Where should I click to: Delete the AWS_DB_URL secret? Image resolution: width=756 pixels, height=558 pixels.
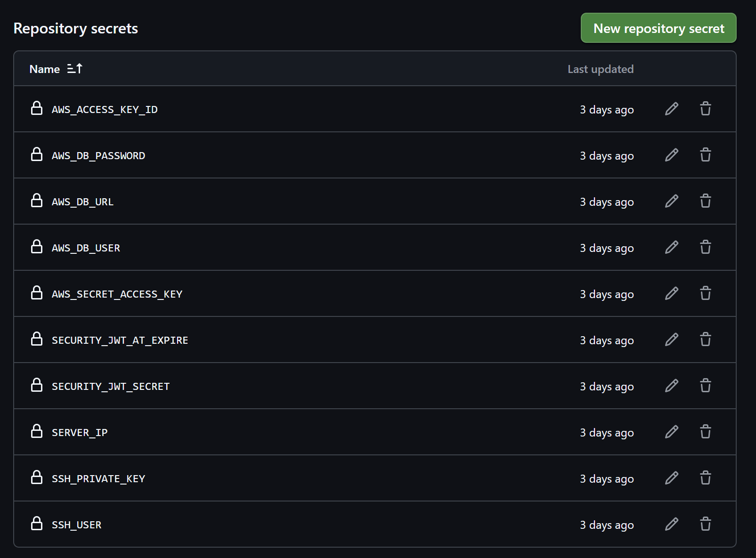pyautogui.click(x=705, y=201)
